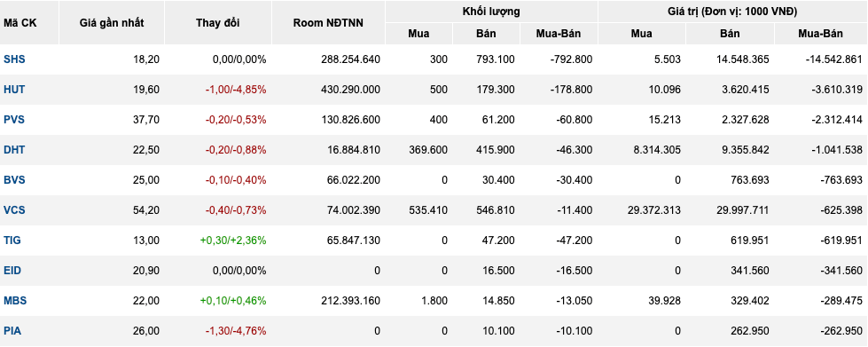Open the SHS stock ticker link
The height and width of the screenshot is (347, 868).
coord(14,59)
